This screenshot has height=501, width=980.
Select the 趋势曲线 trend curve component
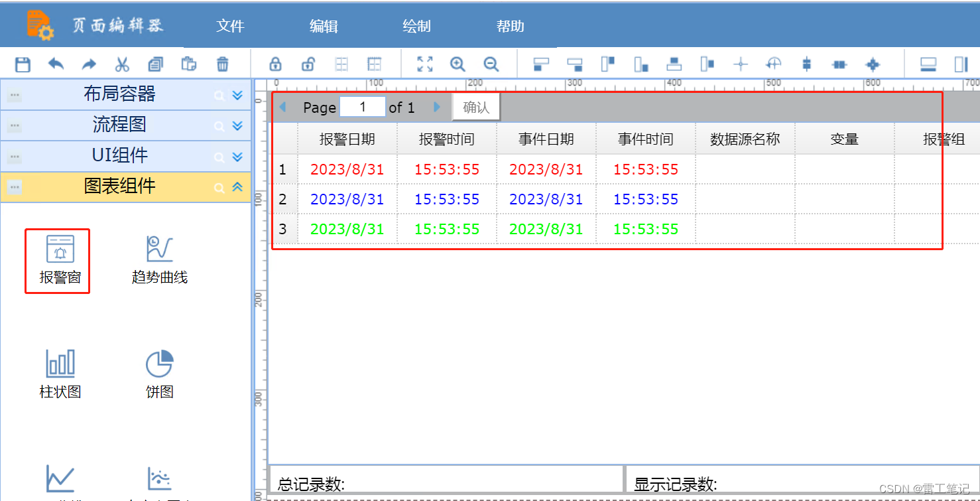coord(160,260)
